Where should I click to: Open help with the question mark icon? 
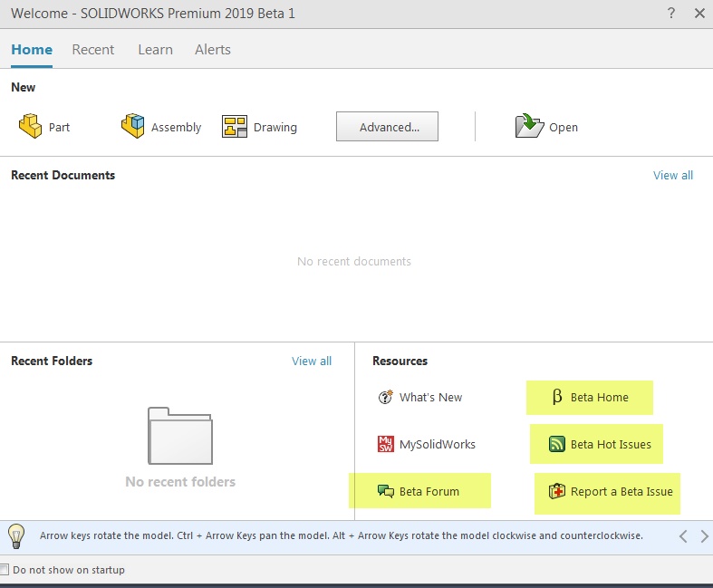(x=671, y=13)
